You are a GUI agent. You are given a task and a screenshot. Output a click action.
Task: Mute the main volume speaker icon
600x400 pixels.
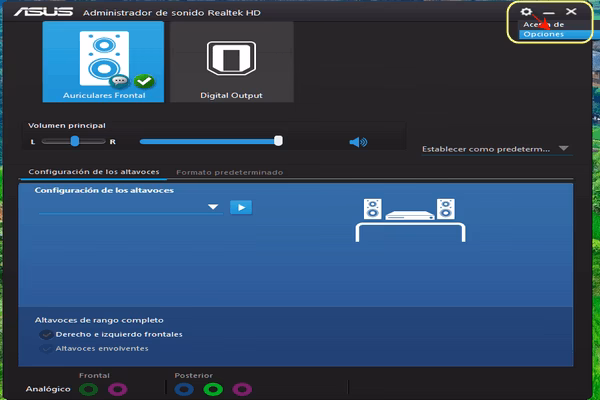pos(358,142)
